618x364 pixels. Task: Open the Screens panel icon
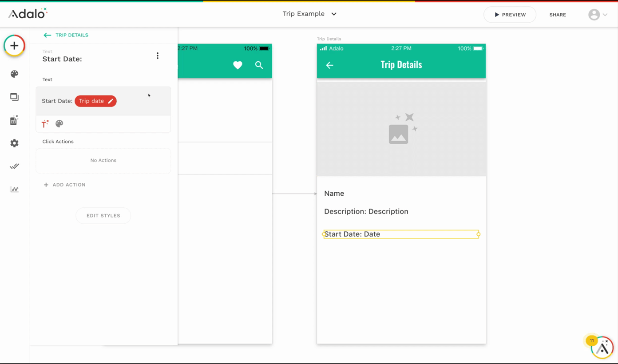coord(14,97)
